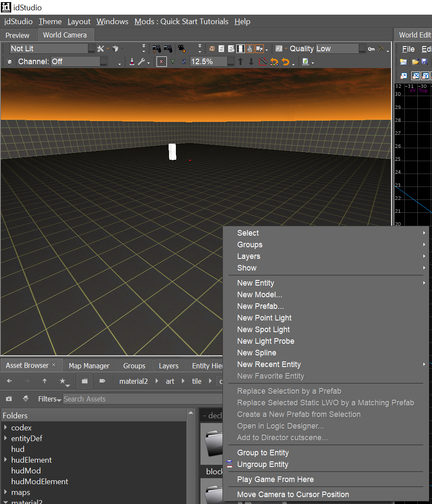This screenshot has height=504, width=432.
Task: Toggle the orange-highlighted cursor window icon
Action: pyautogui.click(x=259, y=49)
